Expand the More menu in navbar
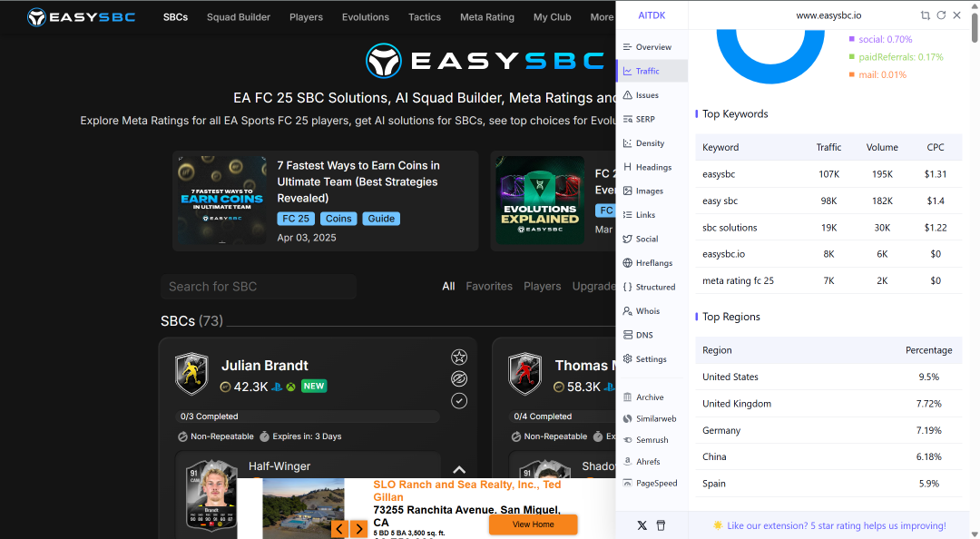This screenshot has height=539, width=980. coord(602,17)
